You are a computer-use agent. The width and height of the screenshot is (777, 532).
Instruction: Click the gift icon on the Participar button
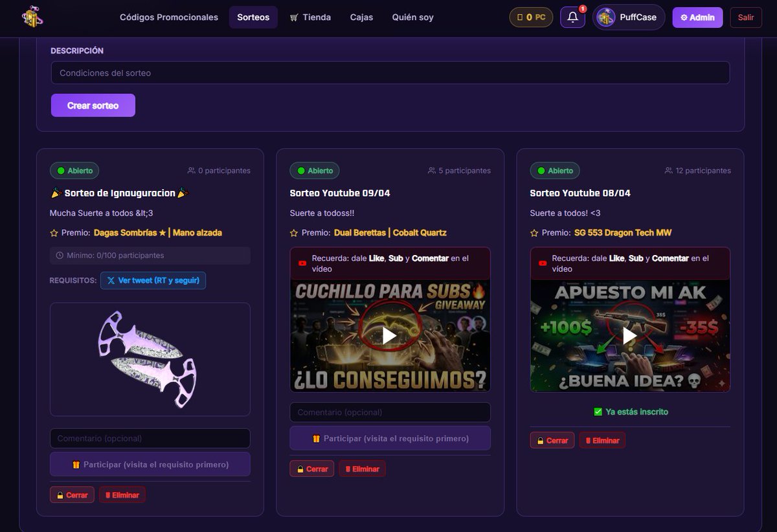[x=75, y=464]
